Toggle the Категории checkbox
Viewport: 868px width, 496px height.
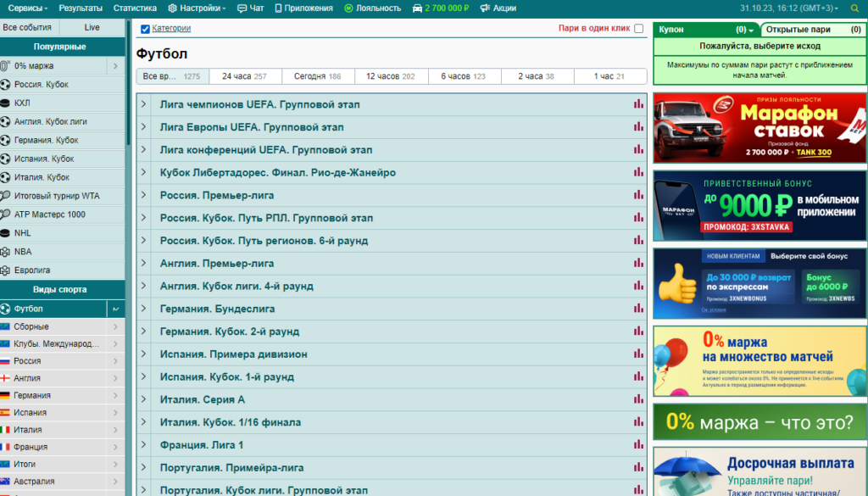tap(145, 29)
